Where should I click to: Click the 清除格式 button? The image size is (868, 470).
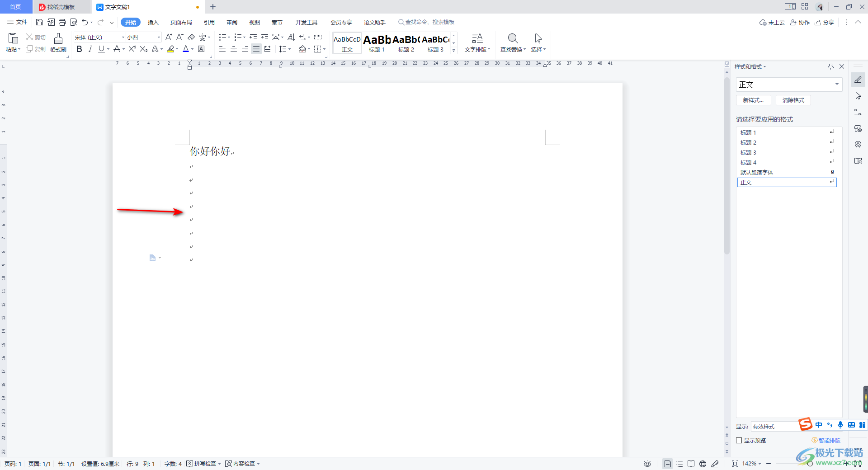[x=793, y=100]
